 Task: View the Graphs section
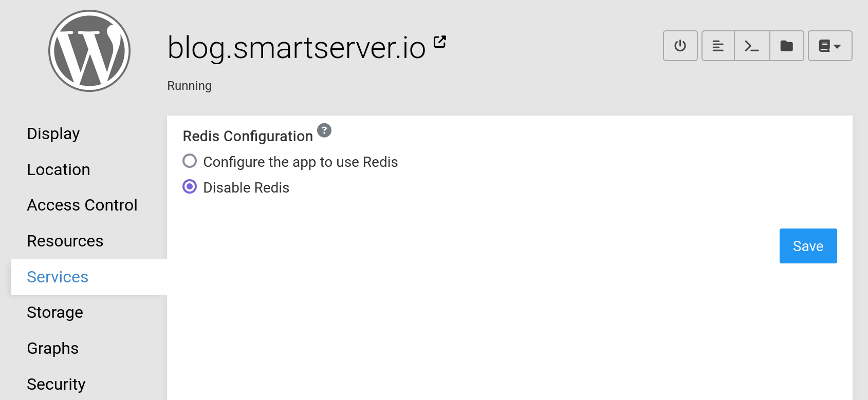click(53, 348)
